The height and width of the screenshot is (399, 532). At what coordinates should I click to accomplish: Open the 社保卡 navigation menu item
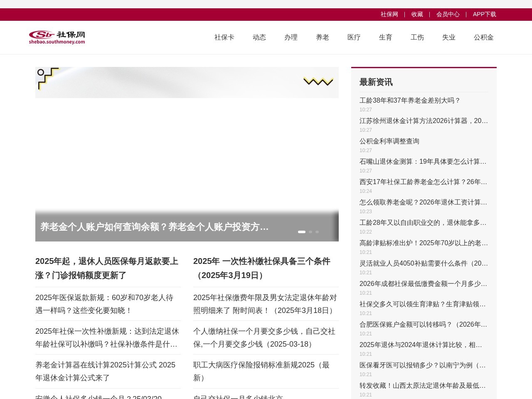224,37
